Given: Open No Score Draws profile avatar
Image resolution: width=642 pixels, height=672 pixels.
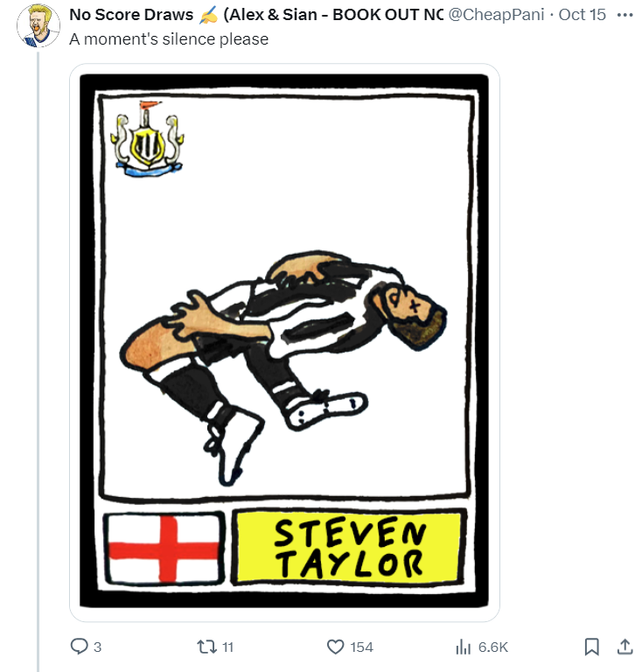Looking at the screenshot, I should 38,25.
